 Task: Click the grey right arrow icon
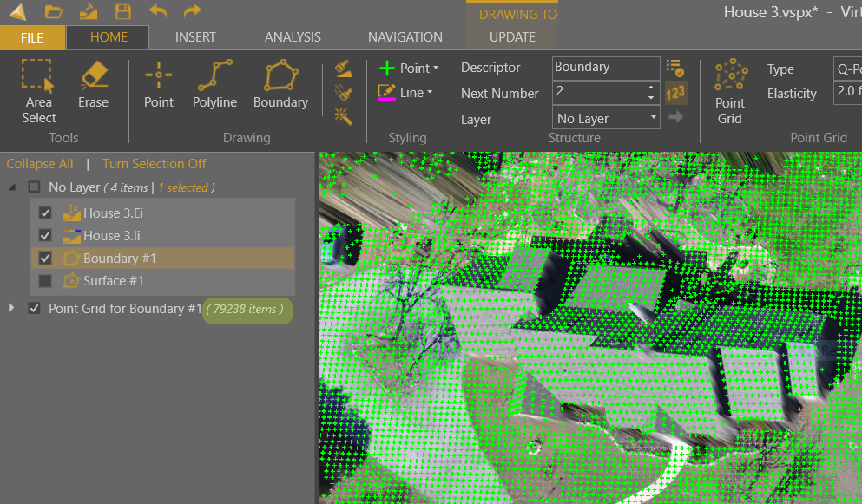coord(675,116)
